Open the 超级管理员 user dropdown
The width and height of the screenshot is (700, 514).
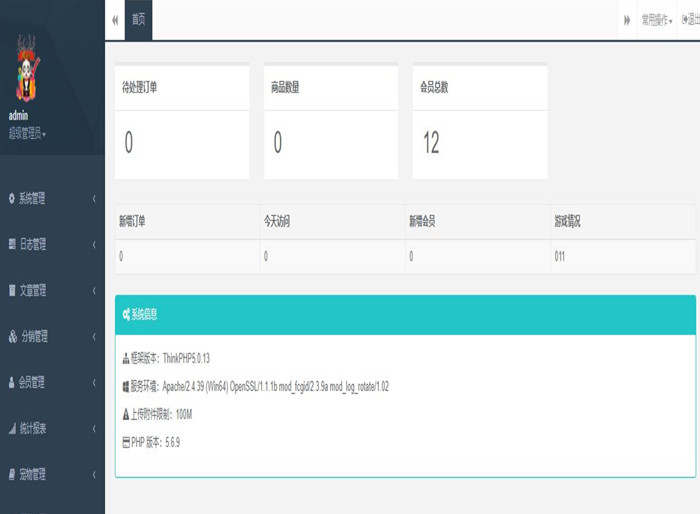click(27, 132)
